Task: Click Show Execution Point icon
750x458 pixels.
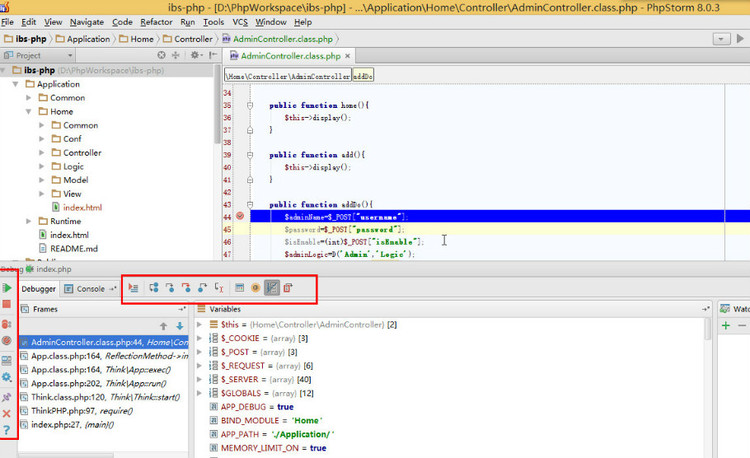Action: tap(133, 288)
